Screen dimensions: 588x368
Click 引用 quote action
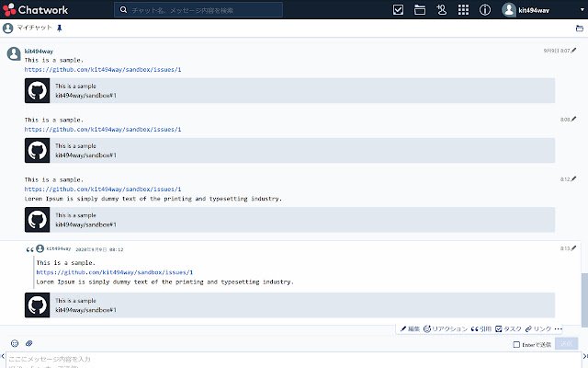click(481, 329)
